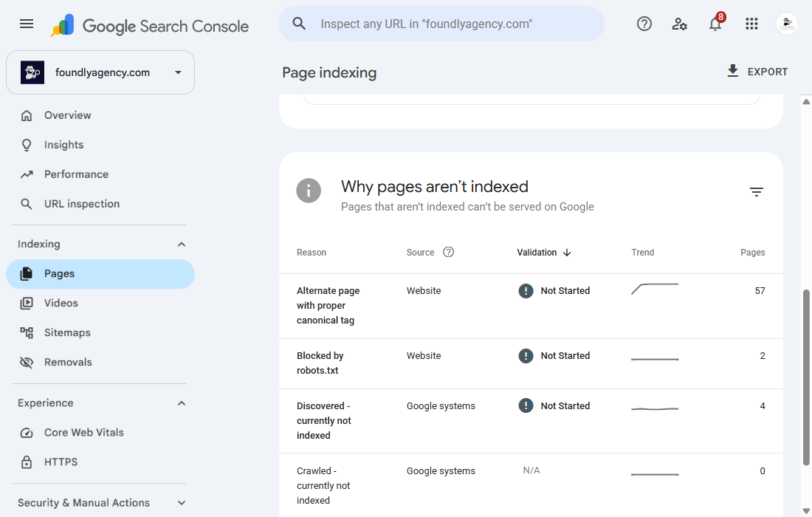Expand Security & Manual Actions section
This screenshot has height=517, width=812.
click(x=182, y=502)
